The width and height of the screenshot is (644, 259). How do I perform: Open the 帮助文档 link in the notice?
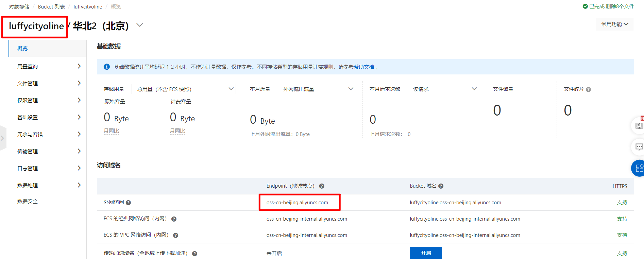tap(364, 67)
